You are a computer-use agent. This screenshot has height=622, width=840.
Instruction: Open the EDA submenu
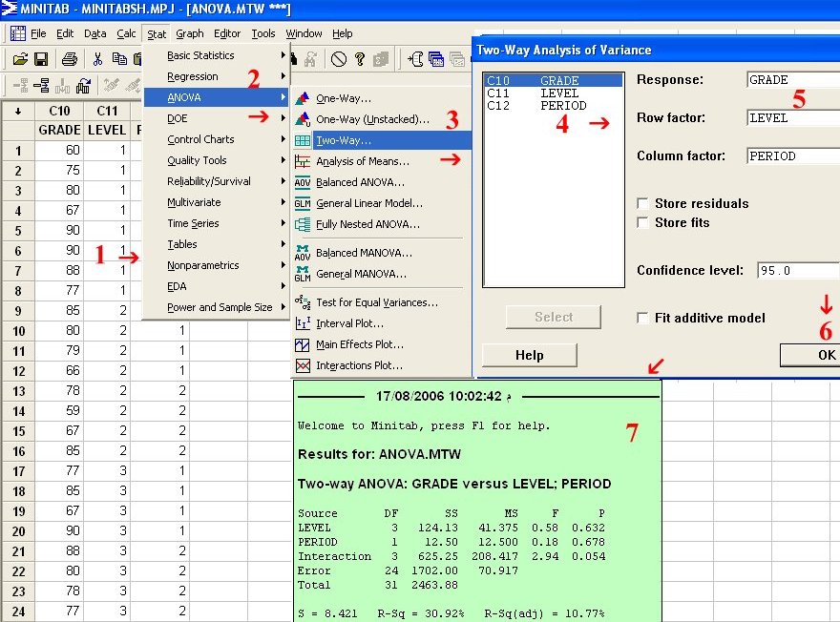point(217,286)
